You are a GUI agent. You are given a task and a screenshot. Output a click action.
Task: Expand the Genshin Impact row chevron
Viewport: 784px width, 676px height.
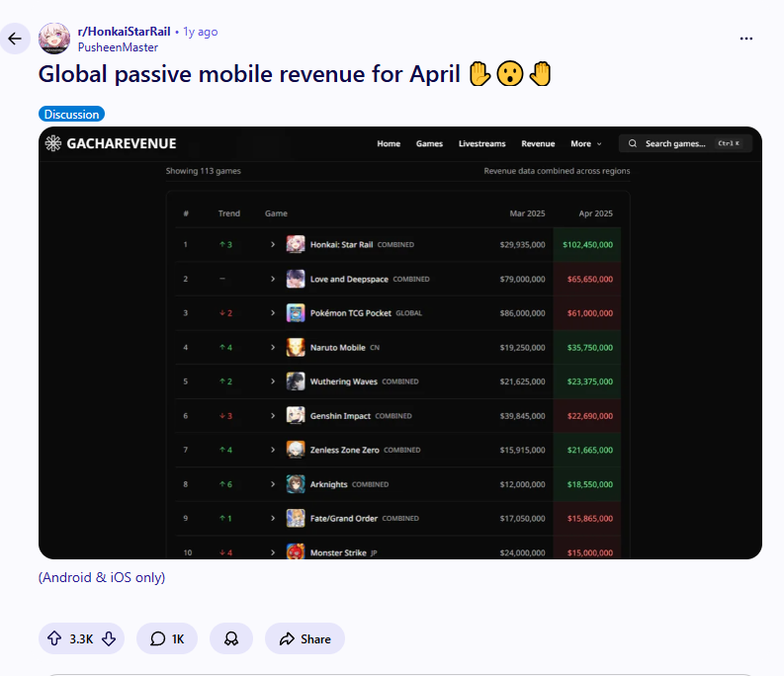tap(273, 416)
